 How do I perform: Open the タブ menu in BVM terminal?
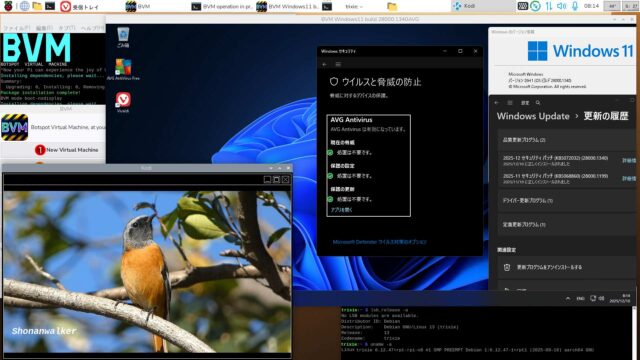(x=67, y=28)
